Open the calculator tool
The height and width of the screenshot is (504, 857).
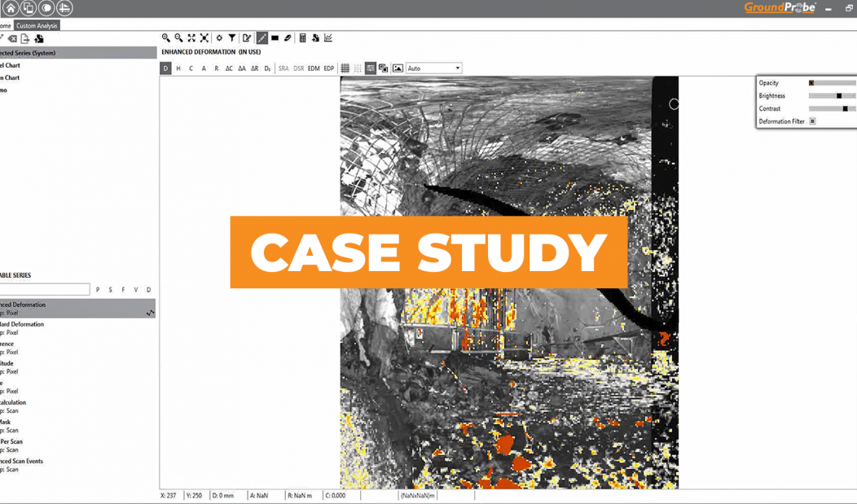(302, 38)
